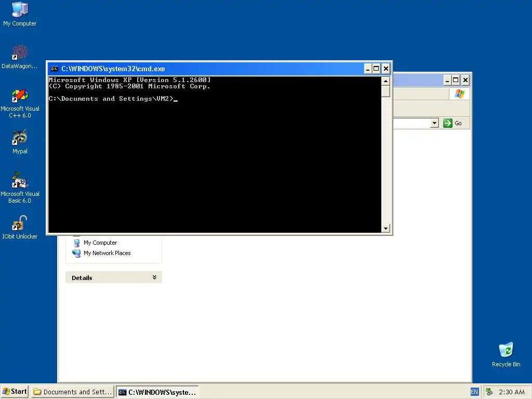Click the command prompt line C:\Documents and Settings\VM2>
The height and width of the screenshot is (399, 532).
[x=111, y=99]
